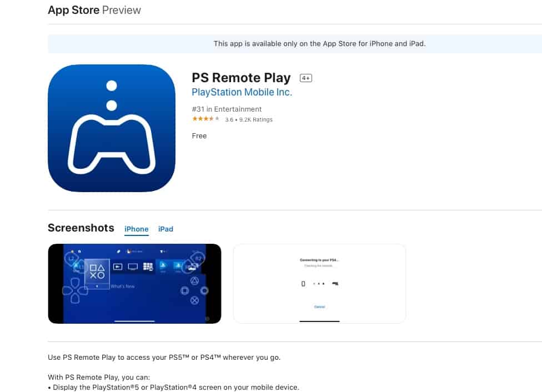
Task: Click the Cancel link in second screenshot
Action: pyautogui.click(x=319, y=307)
